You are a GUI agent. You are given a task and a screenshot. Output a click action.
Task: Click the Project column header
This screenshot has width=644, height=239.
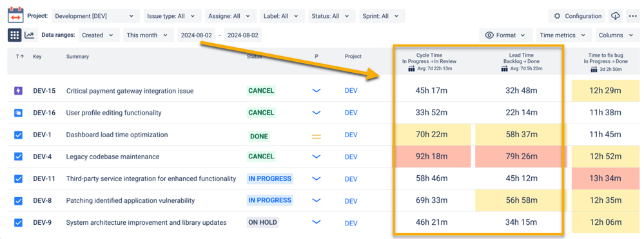coord(353,56)
